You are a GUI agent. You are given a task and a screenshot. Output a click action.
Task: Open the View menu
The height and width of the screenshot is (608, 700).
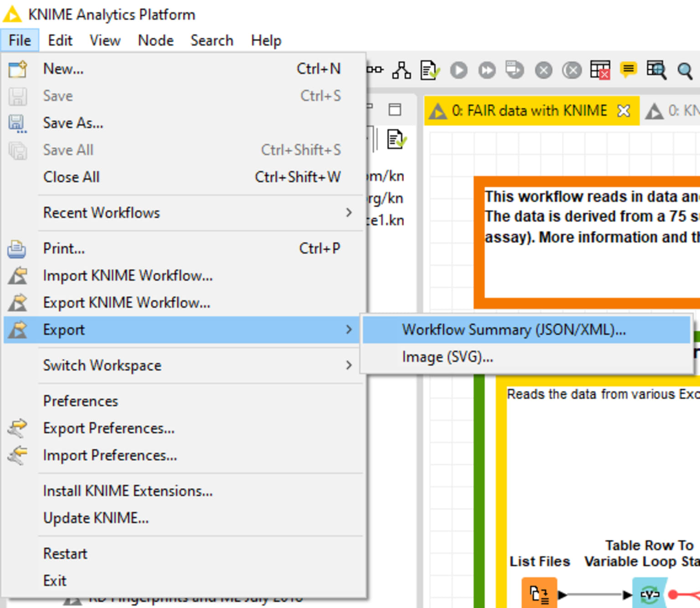(105, 41)
